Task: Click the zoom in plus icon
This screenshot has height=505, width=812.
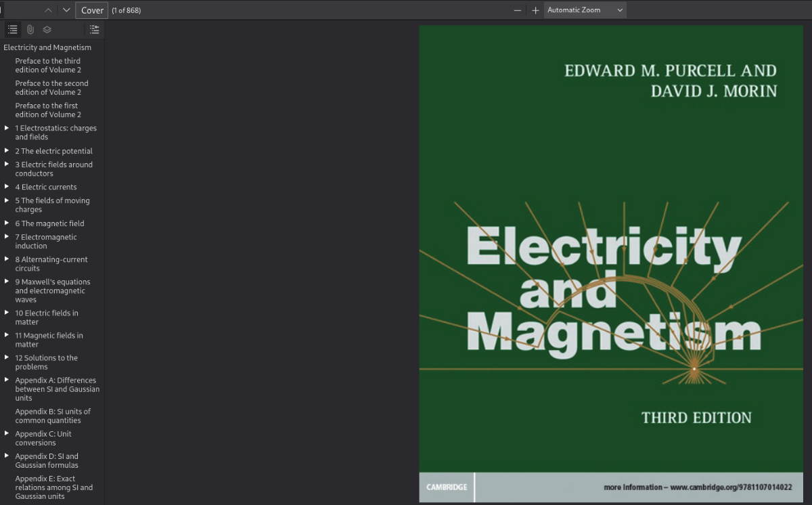Action: 535,10
